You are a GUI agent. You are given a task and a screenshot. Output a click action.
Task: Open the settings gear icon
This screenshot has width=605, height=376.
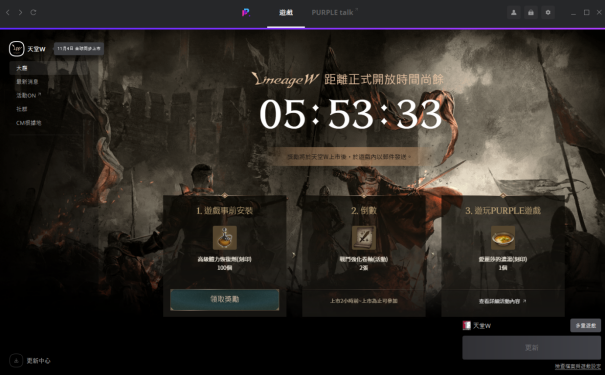548,12
